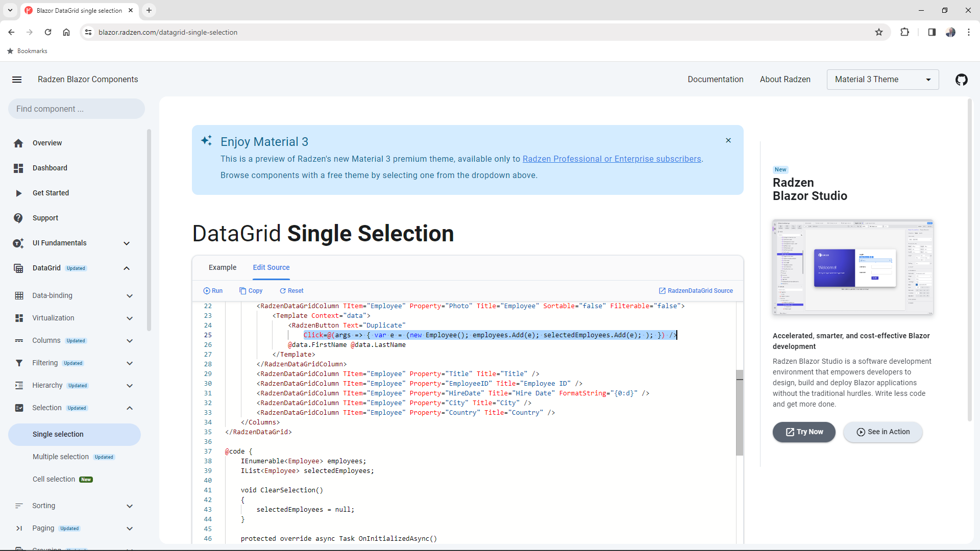Switch to the Example tab
980x551 pixels.
coord(223,267)
